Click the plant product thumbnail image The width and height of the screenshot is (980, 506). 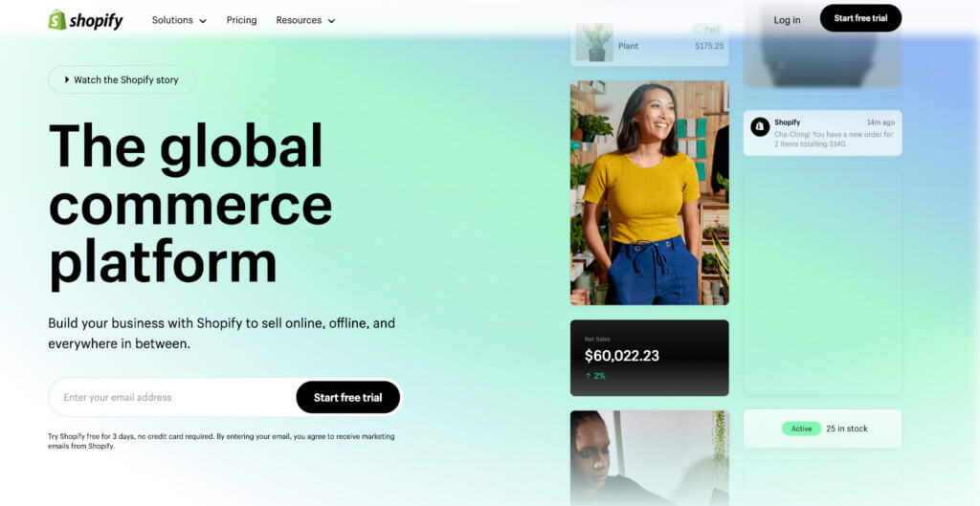pyautogui.click(x=594, y=42)
